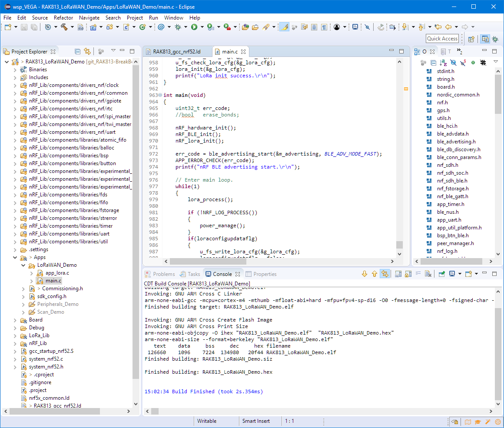Click the Show Whitespace Characters pilcrow icon

tap(324, 27)
